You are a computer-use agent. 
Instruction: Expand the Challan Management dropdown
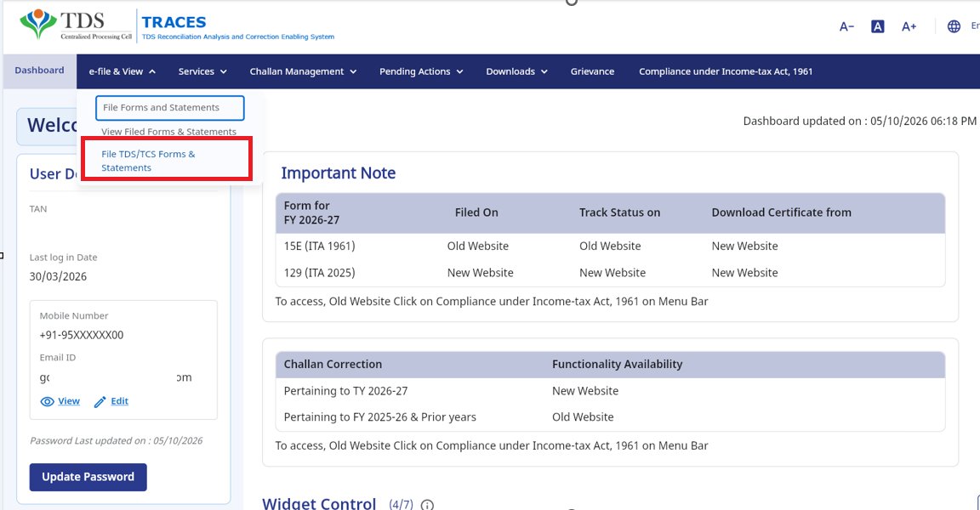click(x=303, y=71)
